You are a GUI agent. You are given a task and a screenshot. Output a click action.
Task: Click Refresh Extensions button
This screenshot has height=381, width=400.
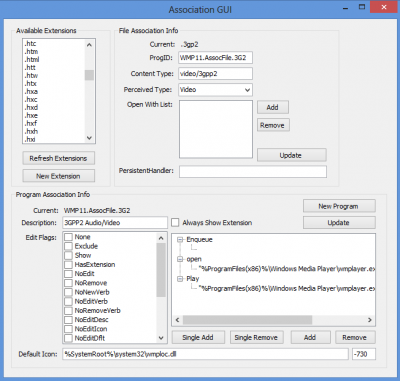59,158
